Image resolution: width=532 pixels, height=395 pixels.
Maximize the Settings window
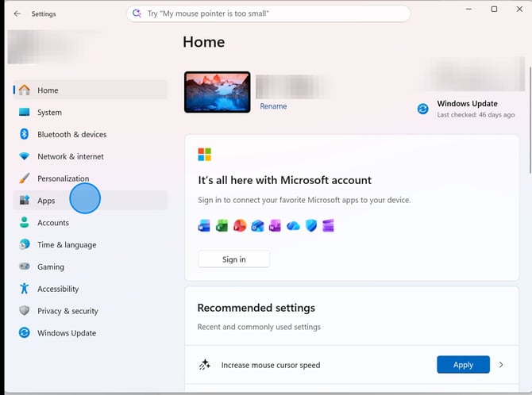[x=495, y=10]
